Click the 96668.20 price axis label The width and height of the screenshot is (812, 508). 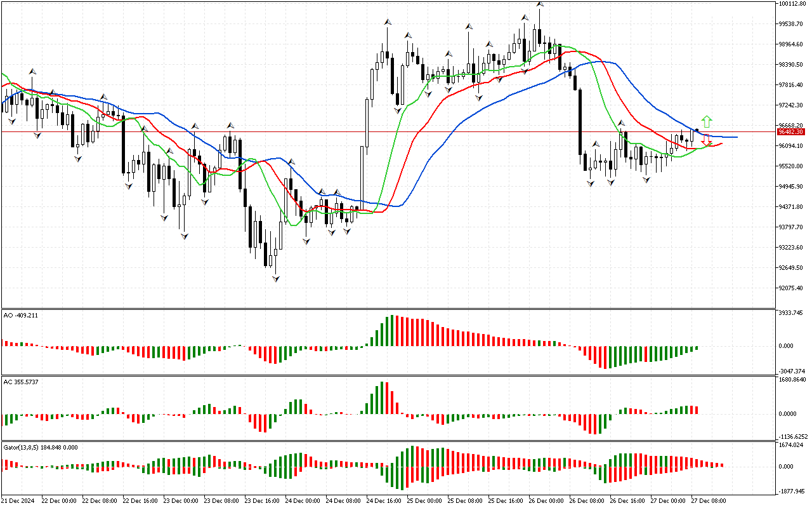click(792, 126)
